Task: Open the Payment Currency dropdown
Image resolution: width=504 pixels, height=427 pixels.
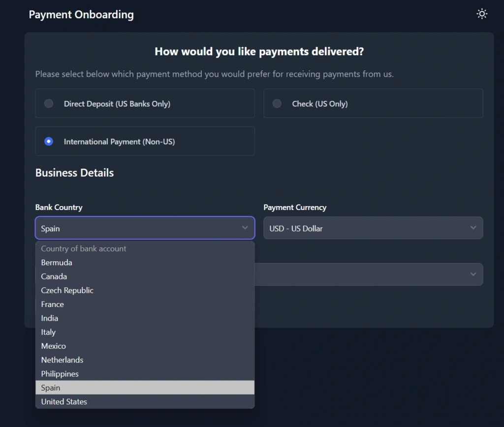Action: [x=373, y=228]
